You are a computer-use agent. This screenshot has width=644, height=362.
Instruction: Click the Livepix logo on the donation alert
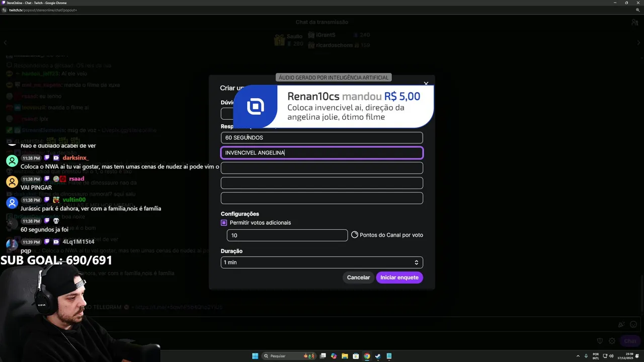coord(256,107)
